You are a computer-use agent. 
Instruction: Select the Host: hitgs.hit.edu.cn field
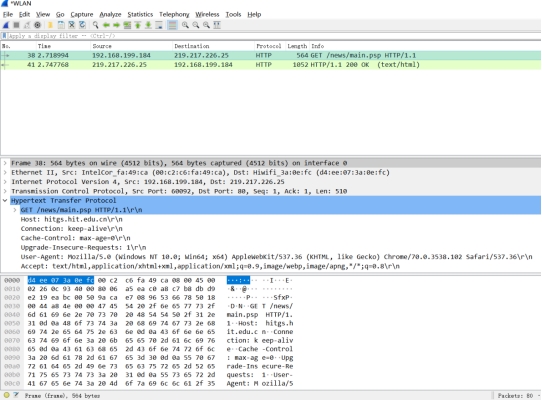(72, 219)
